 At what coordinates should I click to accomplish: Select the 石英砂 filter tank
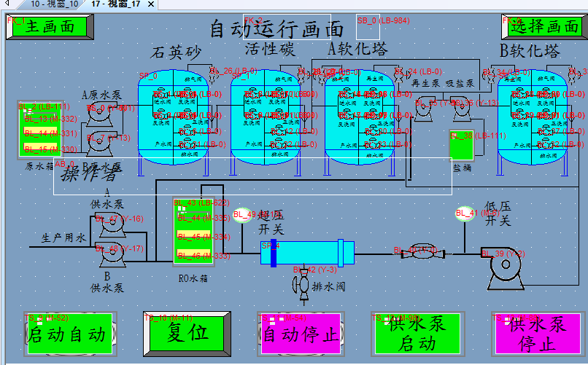tap(176, 114)
